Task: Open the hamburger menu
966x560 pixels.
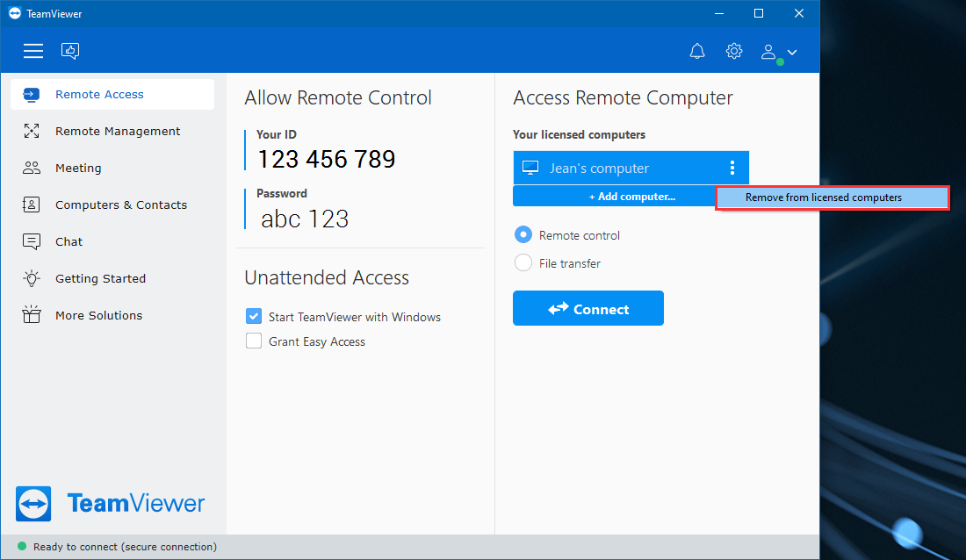Action: (33, 51)
